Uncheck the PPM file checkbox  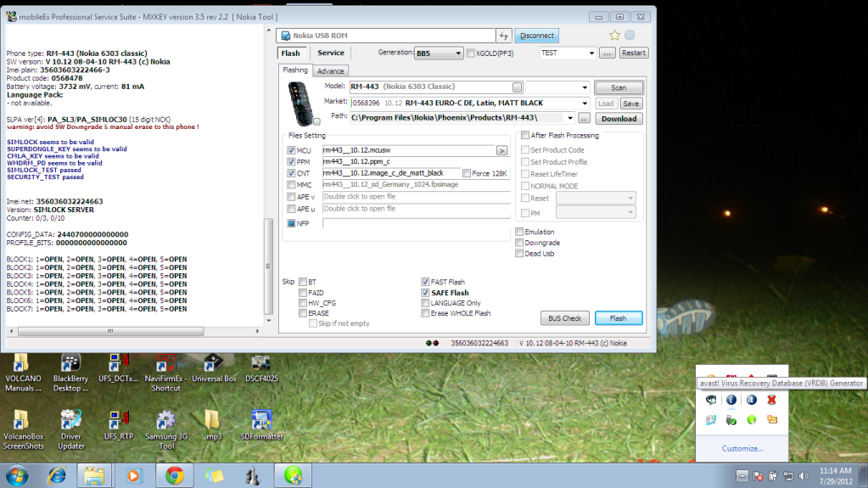coord(291,162)
